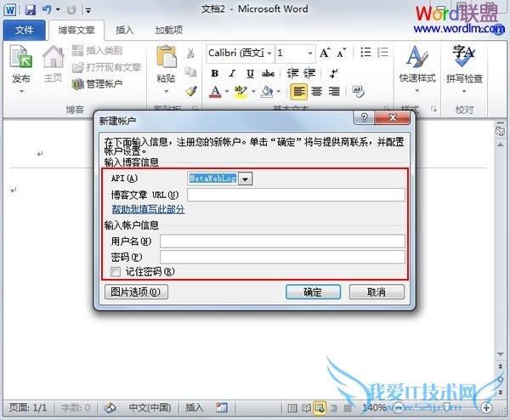
Task: Expand the font size dropdown
Action: click(310, 53)
